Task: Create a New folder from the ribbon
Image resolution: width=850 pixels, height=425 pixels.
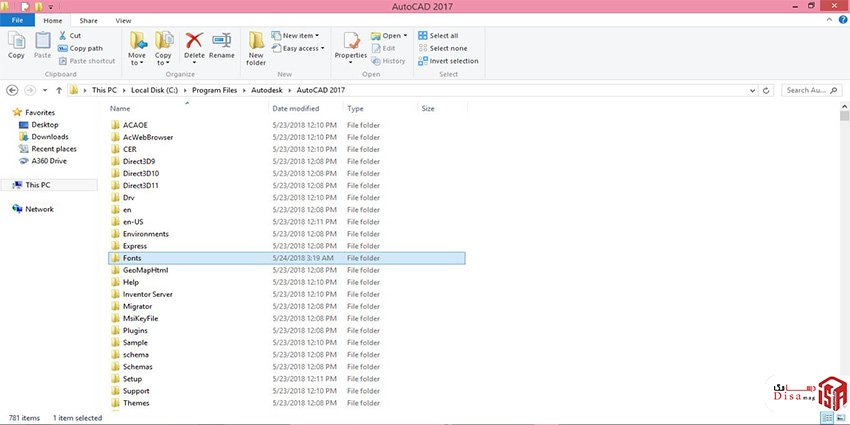Action: [256, 45]
